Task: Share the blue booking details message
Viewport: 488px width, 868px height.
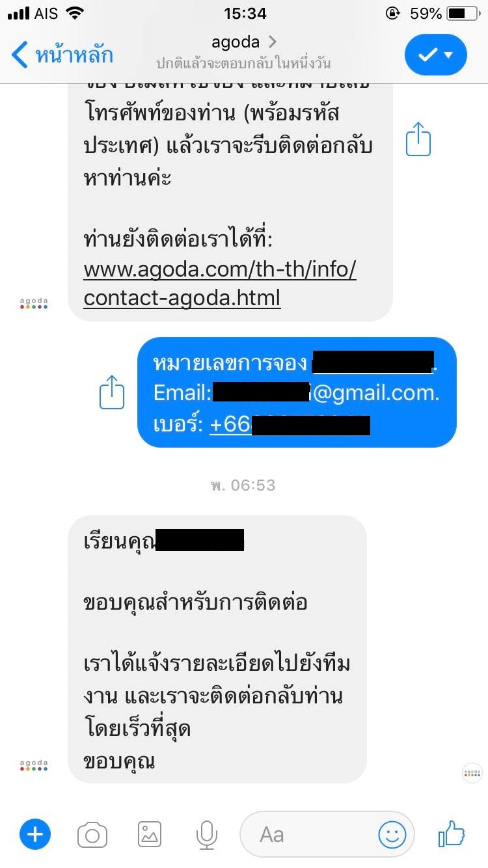Action: (112, 392)
